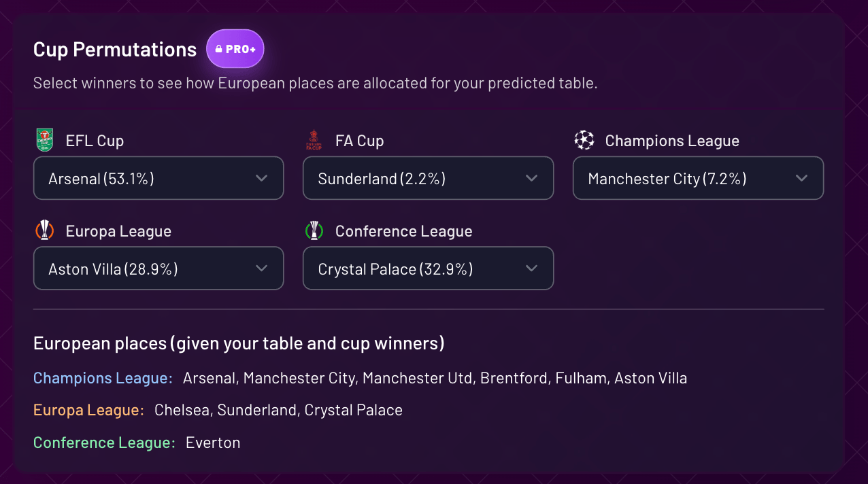This screenshot has width=868, height=484.
Task: Expand chevron beside Sunderland (2.2%)
Action: (531, 179)
